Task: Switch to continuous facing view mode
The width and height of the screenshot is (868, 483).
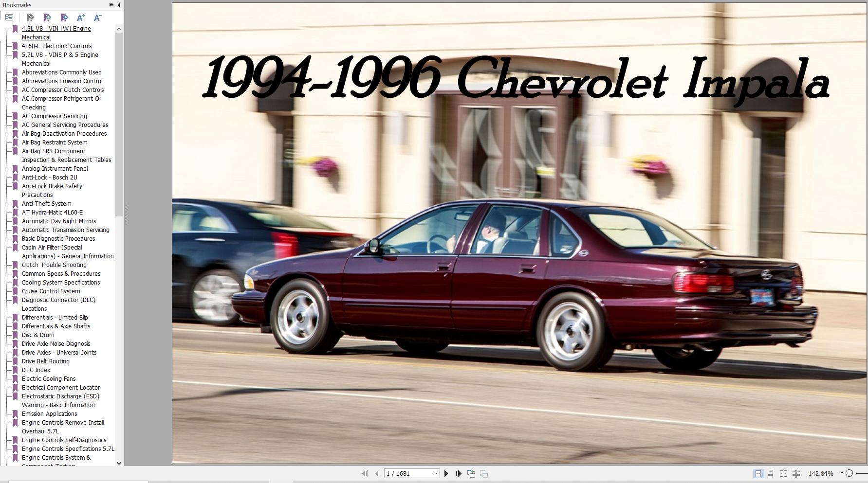Action: click(x=796, y=473)
